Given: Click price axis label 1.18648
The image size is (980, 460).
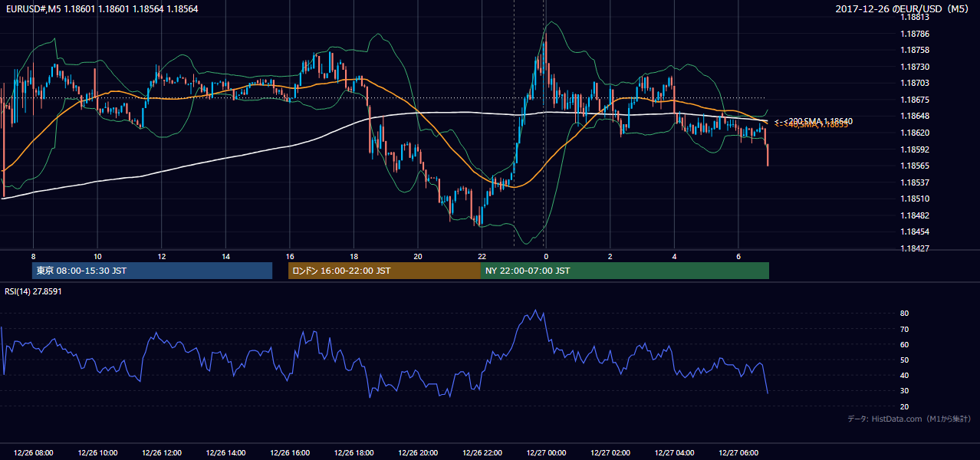Looking at the screenshot, I should 915,116.
